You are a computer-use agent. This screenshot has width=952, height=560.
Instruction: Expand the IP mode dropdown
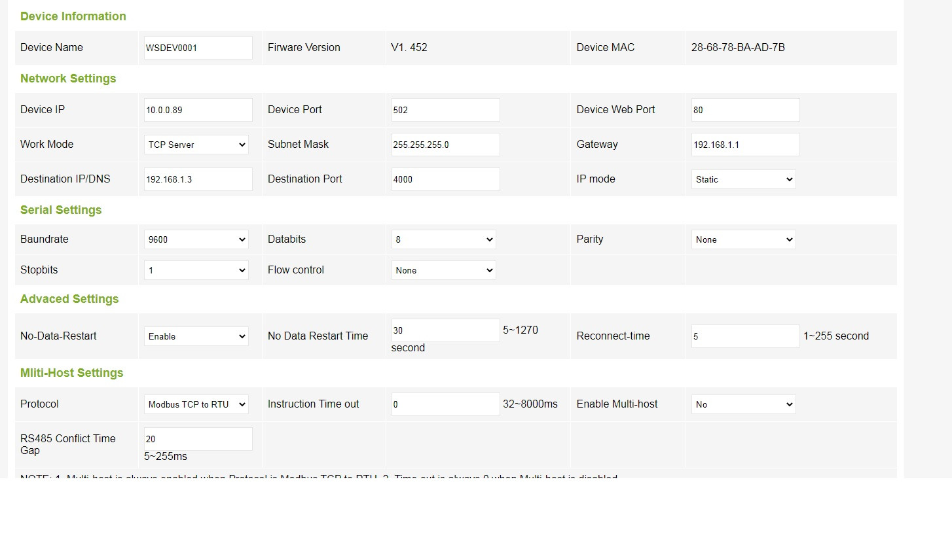[x=743, y=179]
